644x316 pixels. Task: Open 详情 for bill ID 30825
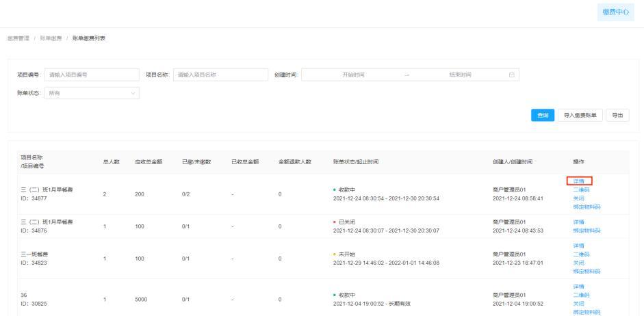(579, 287)
